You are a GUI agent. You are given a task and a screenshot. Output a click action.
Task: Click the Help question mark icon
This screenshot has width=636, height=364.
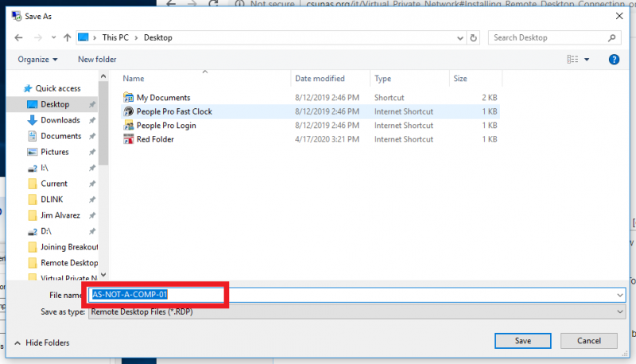click(x=614, y=60)
